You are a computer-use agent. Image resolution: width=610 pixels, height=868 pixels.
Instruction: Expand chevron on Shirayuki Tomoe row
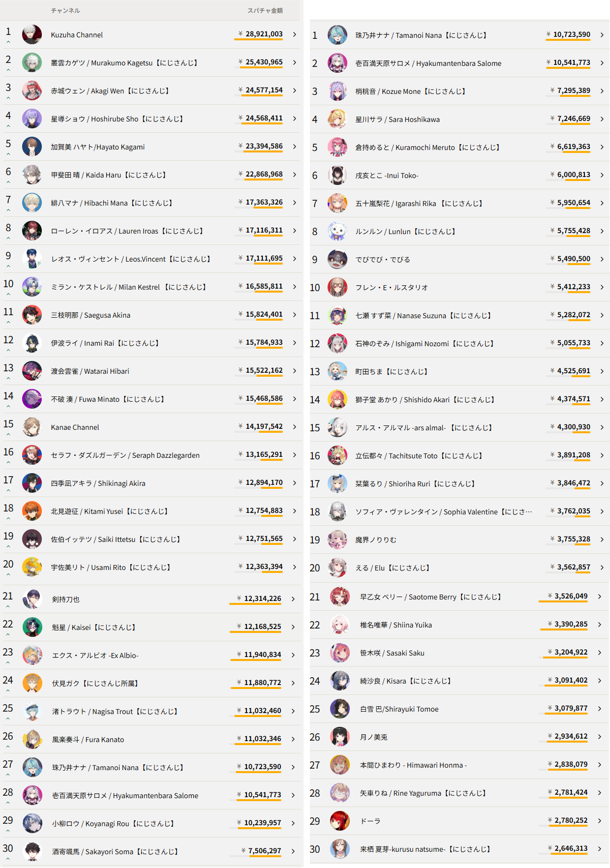click(599, 709)
